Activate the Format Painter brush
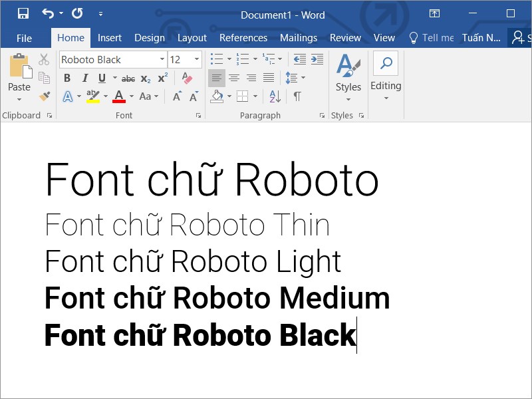 click(45, 96)
